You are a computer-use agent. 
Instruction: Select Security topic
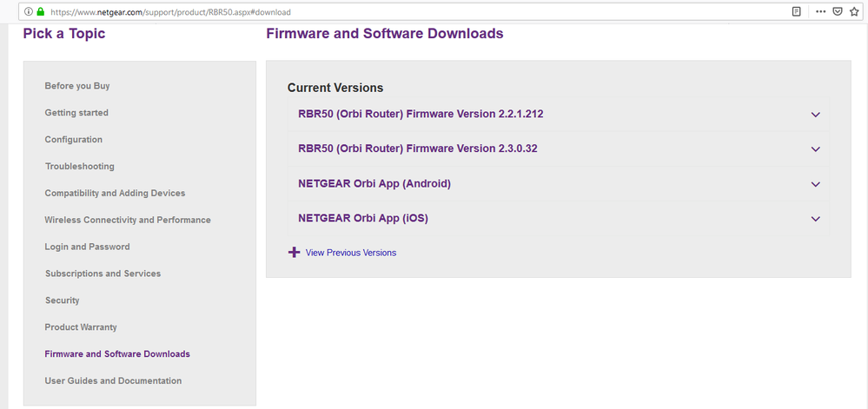(x=62, y=300)
